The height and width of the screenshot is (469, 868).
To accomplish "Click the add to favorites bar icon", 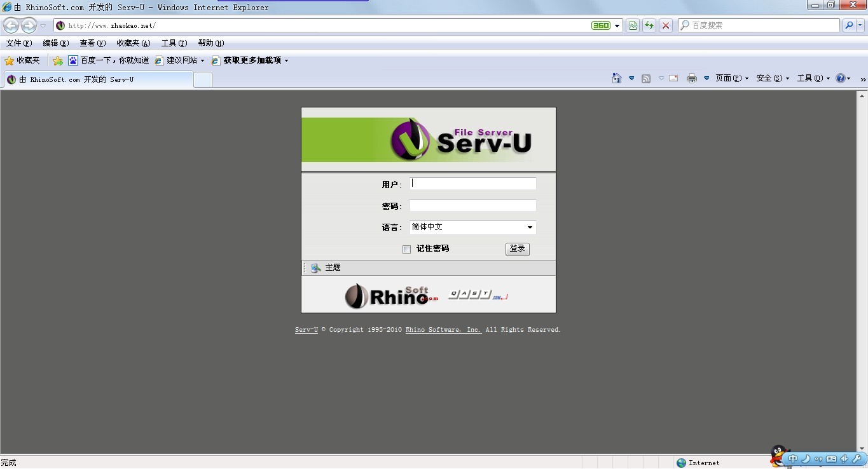I will click(x=58, y=60).
